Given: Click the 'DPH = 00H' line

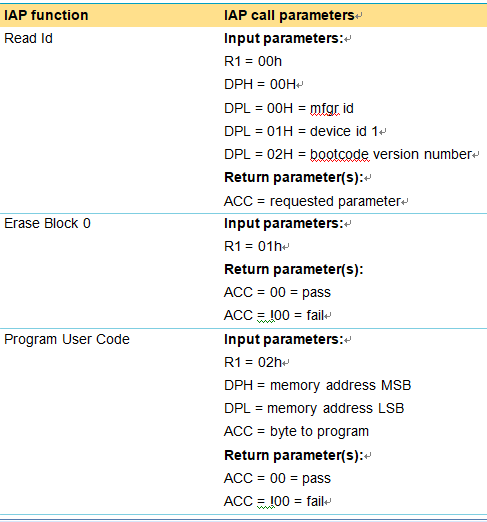Looking at the screenshot, I should point(260,84).
